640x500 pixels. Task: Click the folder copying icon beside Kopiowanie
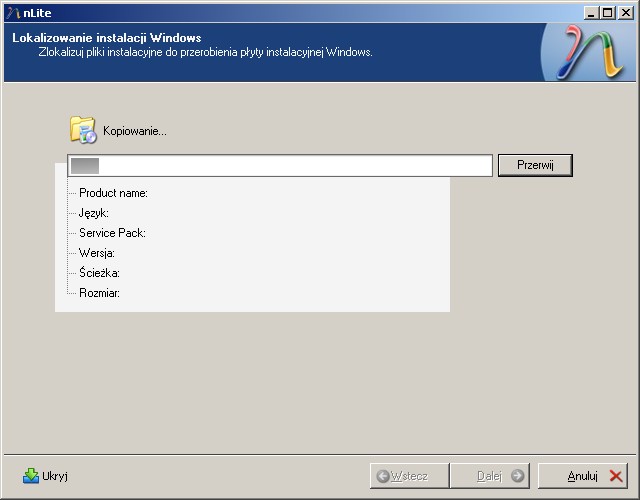(x=83, y=130)
